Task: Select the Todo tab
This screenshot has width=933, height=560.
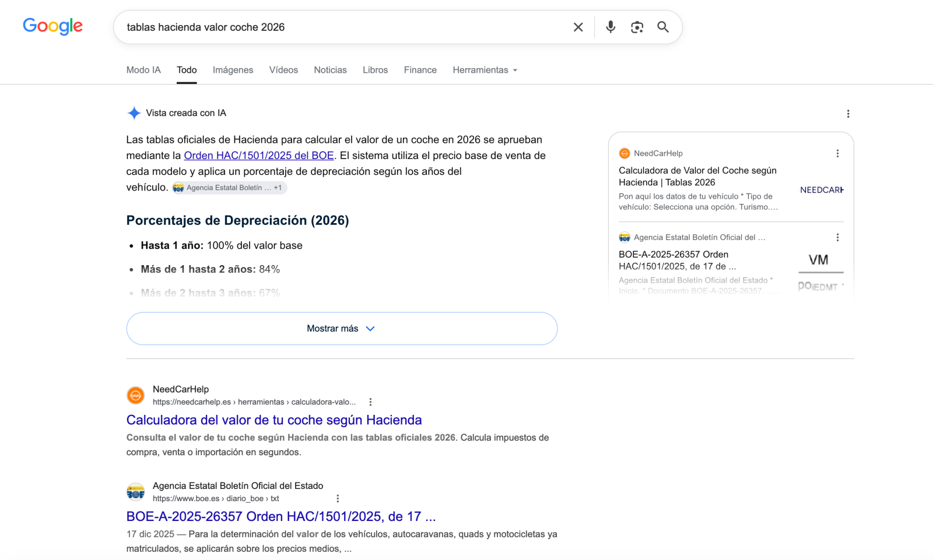Action: click(x=187, y=70)
